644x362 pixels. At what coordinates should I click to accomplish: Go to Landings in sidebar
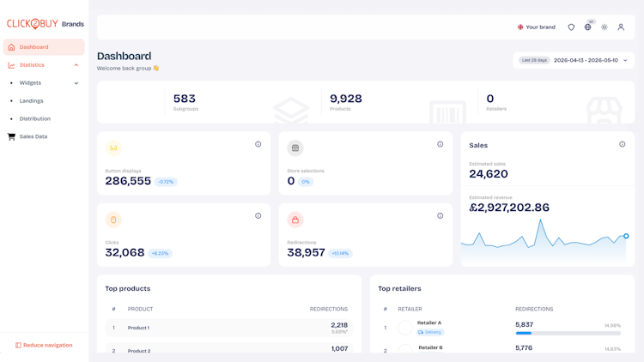coord(31,101)
